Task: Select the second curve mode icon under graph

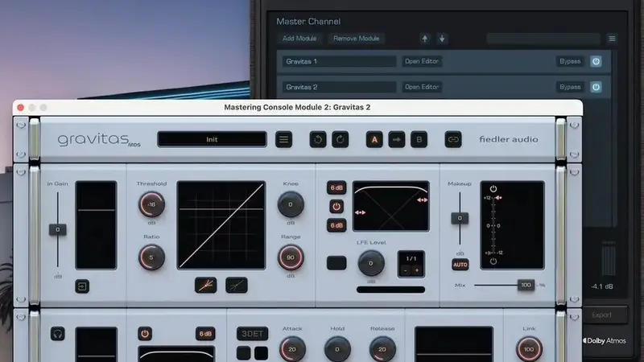Action: [237, 286]
